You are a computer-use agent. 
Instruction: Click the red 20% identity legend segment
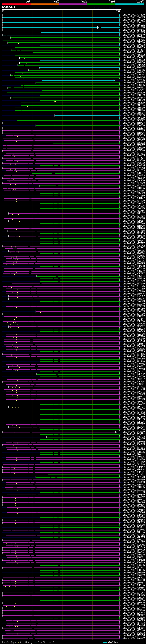(16, 4)
